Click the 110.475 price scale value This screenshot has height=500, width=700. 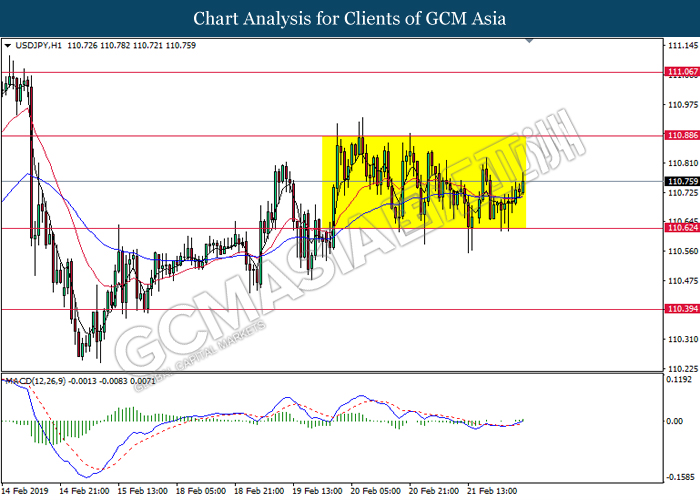tap(683, 281)
